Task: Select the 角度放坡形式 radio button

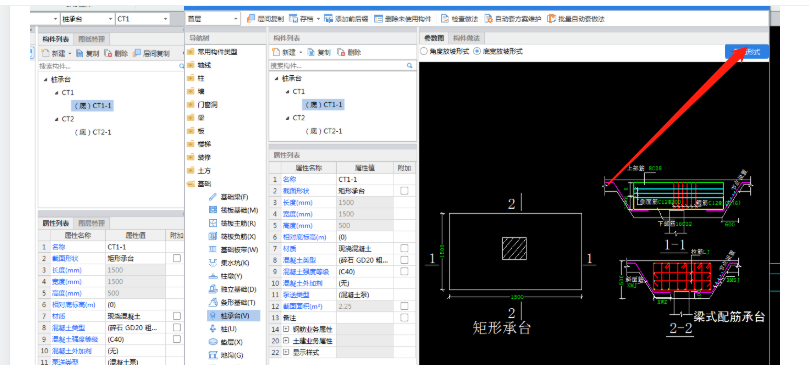Action: 424,52
